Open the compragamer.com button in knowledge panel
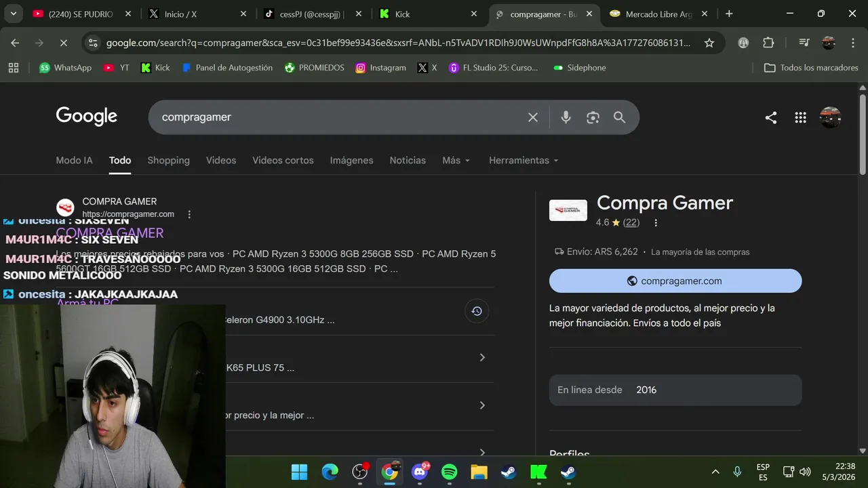The image size is (868, 488). pyautogui.click(x=675, y=281)
